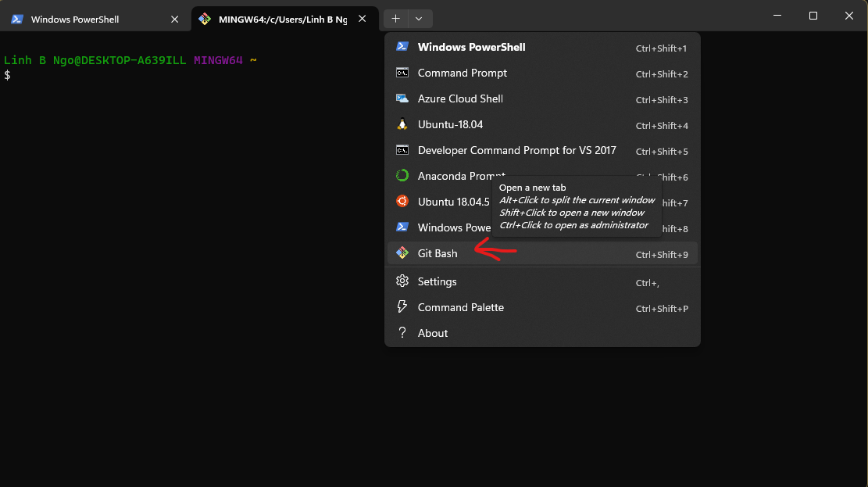The image size is (868, 487).
Task: Click the Anaconda Prompt icon
Action: [x=402, y=176]
